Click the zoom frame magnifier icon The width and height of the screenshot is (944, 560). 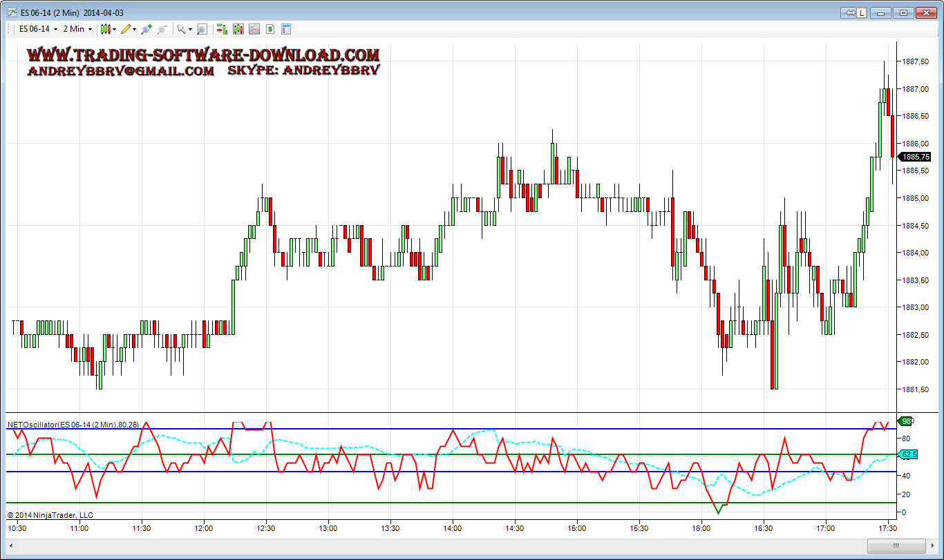[202, 29]
